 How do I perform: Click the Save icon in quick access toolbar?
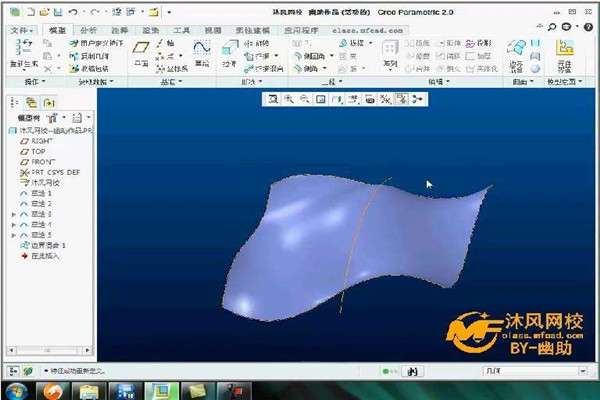pos(59,11)
